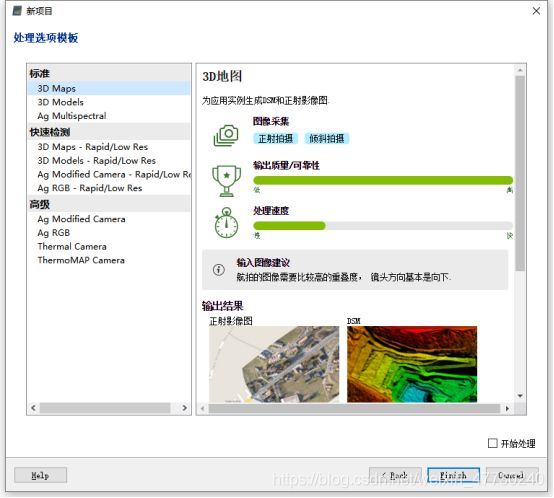This screenshot has height=498, width=554.
Task: Select 3D Maps - Rapid/Low Res template
Action: [x=109, y=147]
